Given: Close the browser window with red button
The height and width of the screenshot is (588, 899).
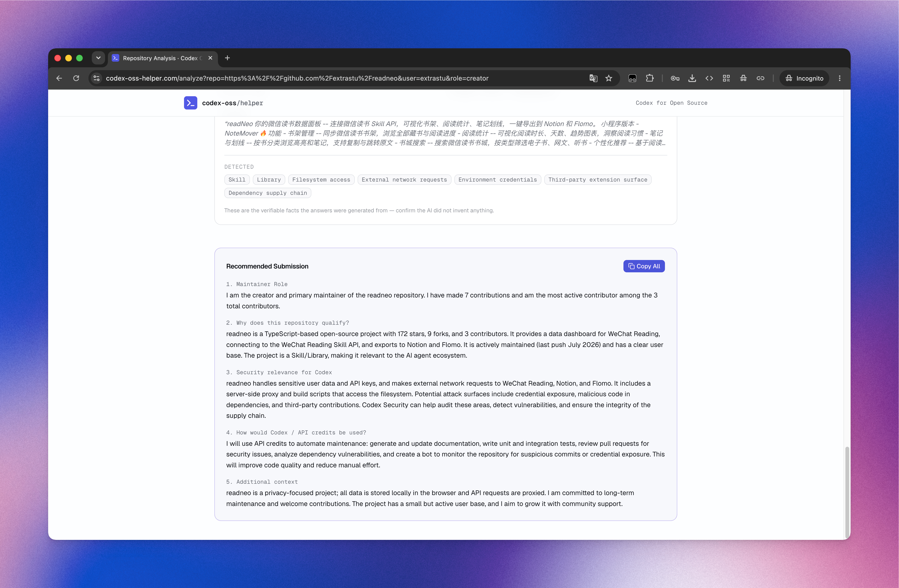Looking at the screenshot, I should (57, 58).
